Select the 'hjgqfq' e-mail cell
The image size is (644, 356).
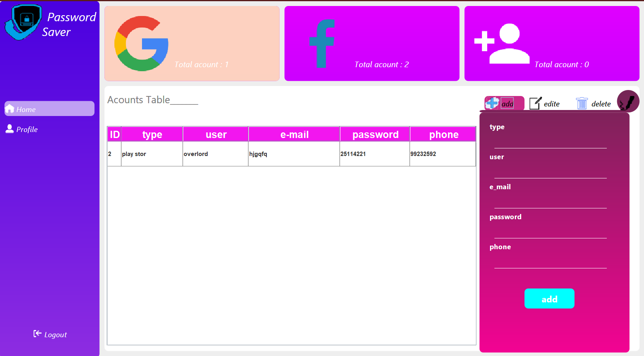pos(294,154)
